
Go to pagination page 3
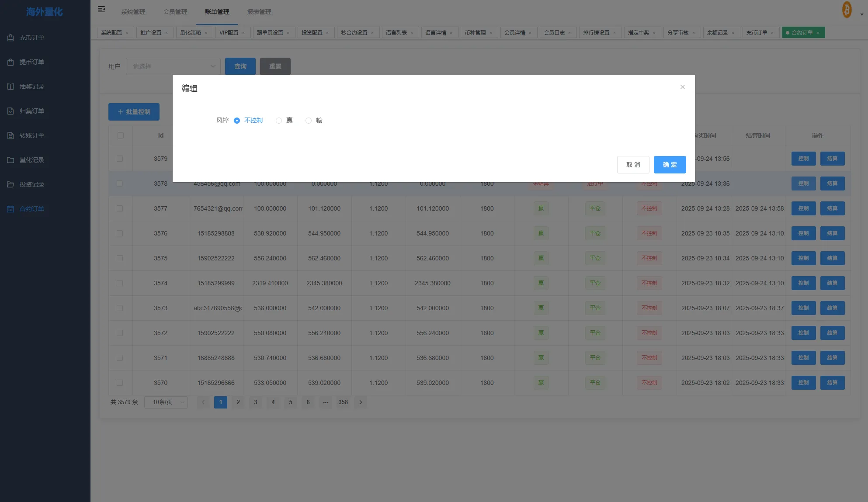256,402
